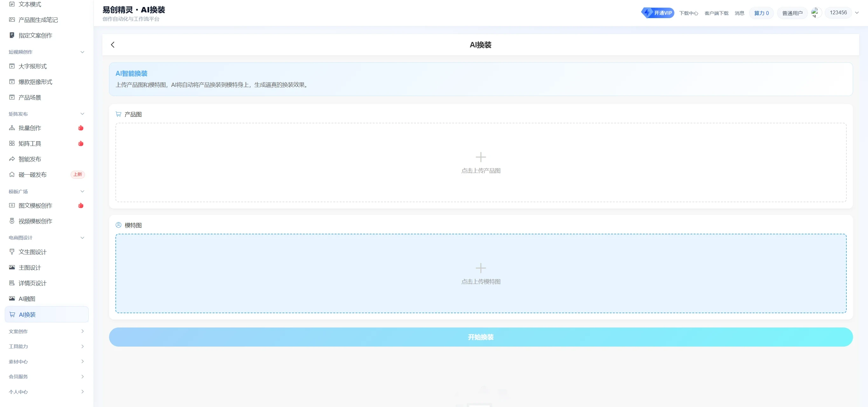Screen dimensions: 868x407
Task: Click the 产品图生成笔记 icon
Action: (x=12, y=20)
